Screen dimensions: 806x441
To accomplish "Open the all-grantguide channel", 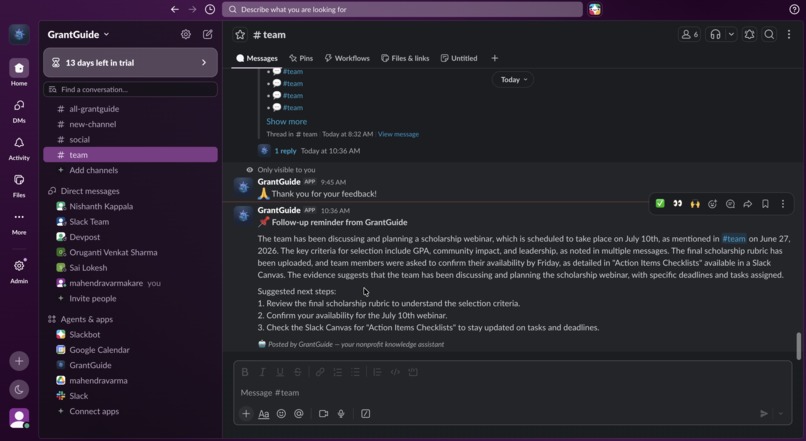I will point(131,109).
